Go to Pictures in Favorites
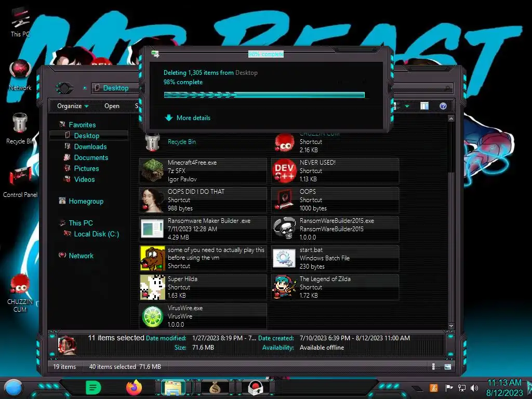 [x=86, y=168]
